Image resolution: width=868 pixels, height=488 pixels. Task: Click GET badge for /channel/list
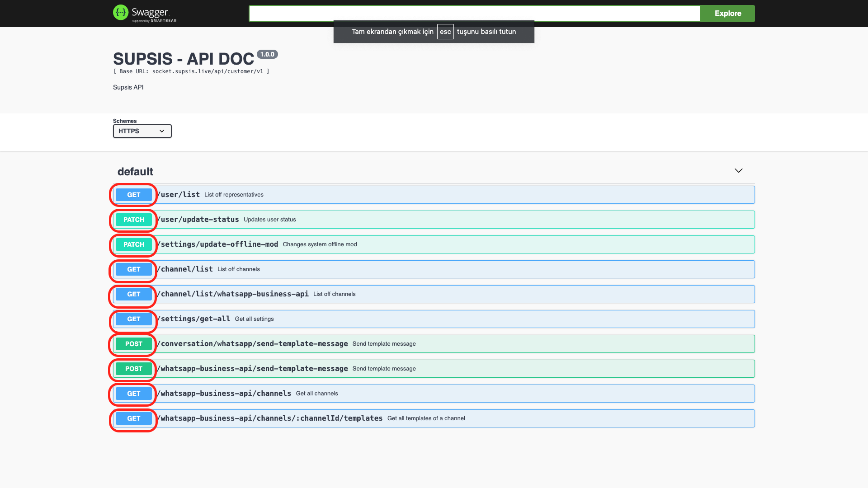[x=134, y=269]
